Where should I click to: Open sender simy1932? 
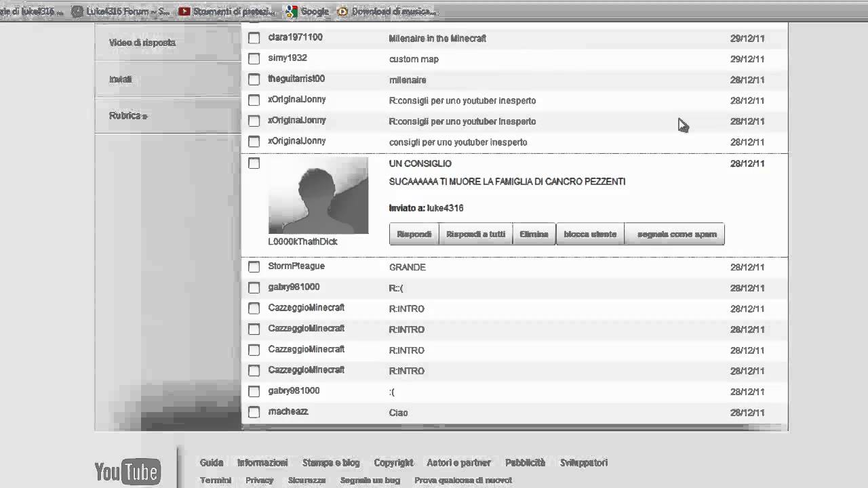click(288, 58)
